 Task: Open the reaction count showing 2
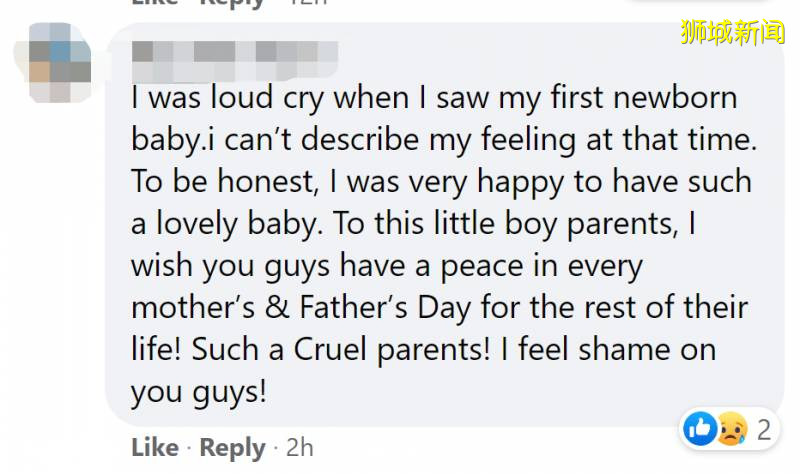[764, 429]
